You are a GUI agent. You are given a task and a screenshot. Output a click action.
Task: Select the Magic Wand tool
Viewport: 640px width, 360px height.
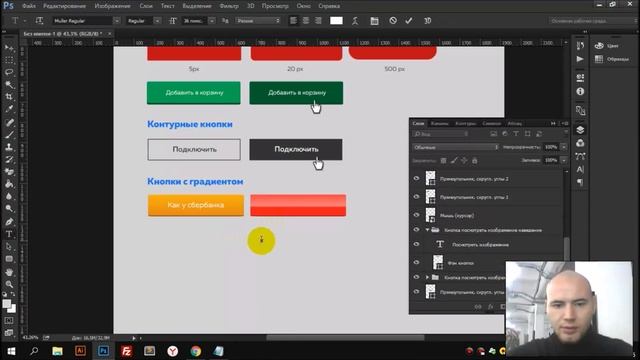pyautogui.click(x=9, y=85)
